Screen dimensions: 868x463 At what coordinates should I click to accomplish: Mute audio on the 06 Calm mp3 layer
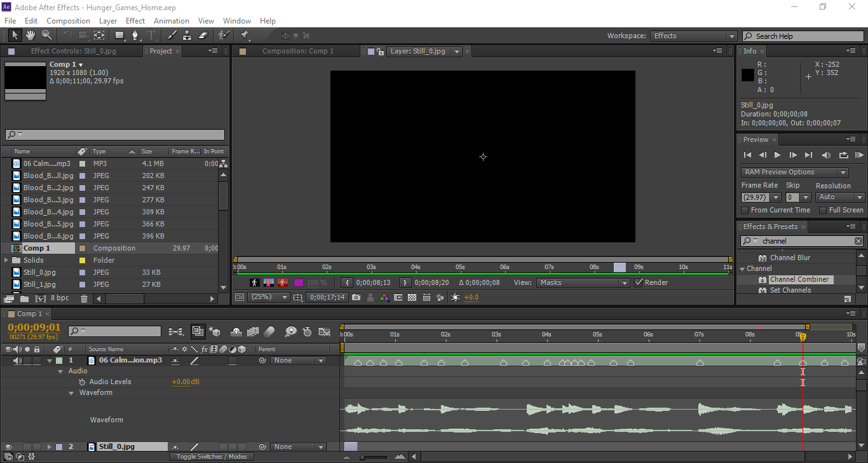(x=17, y=360)
